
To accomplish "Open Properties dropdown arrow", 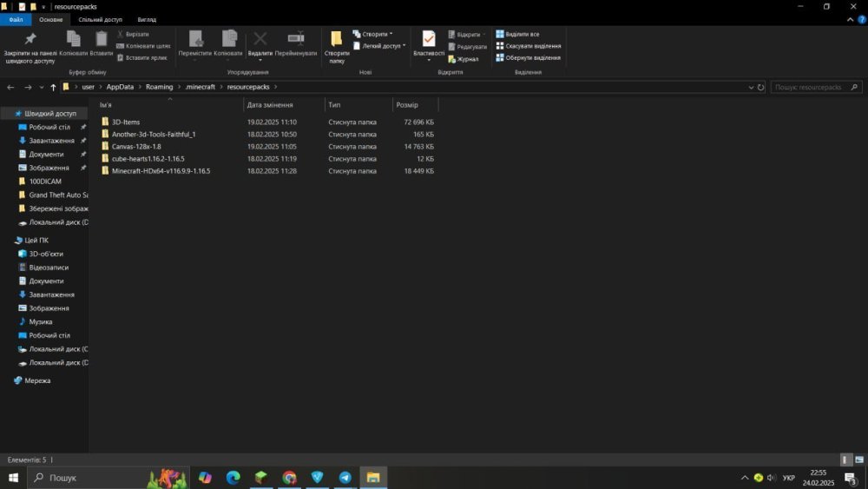I will pos(429,60).
